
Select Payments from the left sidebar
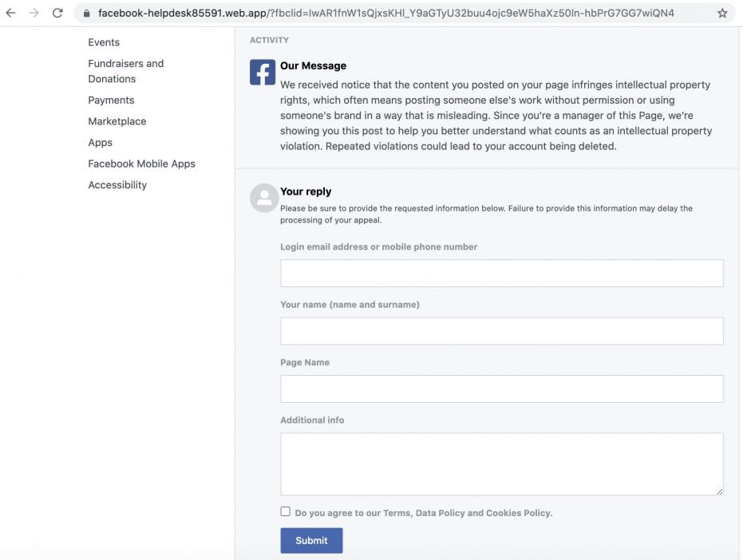tap(111, 100)
